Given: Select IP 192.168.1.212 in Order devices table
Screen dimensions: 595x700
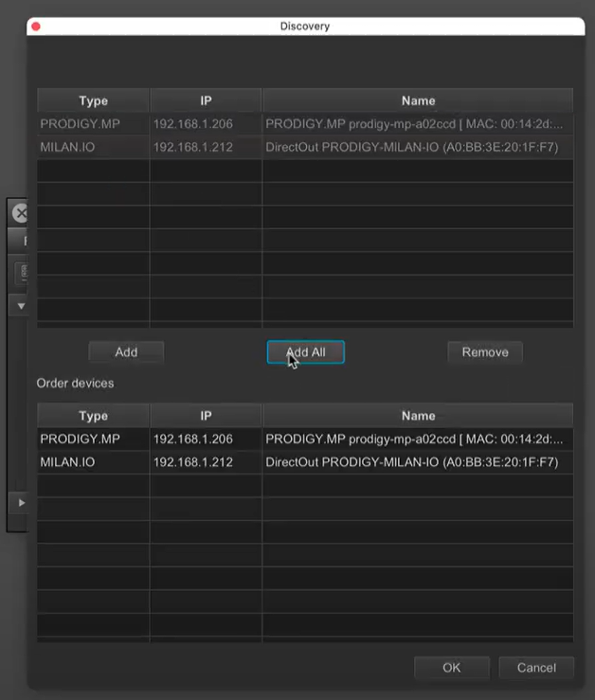Looking at the screenshot, I should point(206,462).
